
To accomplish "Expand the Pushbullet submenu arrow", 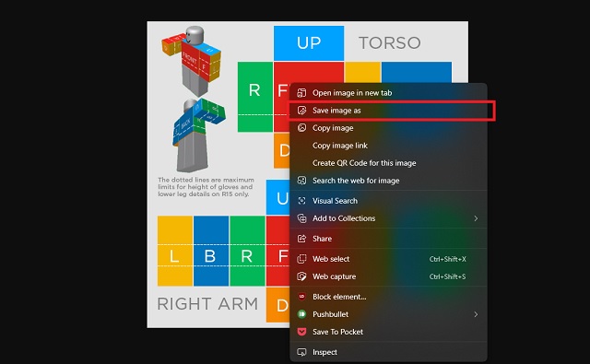I will 476,314.
